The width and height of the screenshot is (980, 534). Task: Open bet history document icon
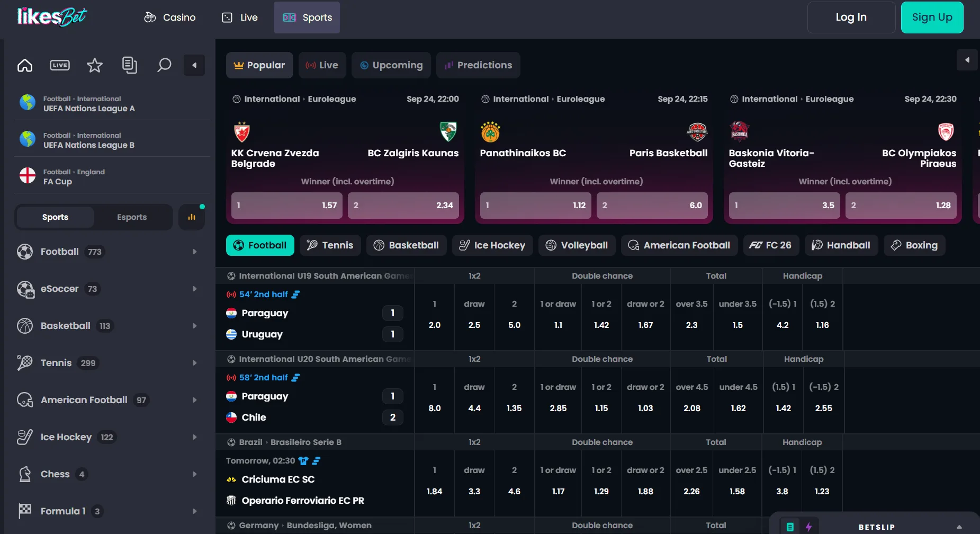click(129, 65)
